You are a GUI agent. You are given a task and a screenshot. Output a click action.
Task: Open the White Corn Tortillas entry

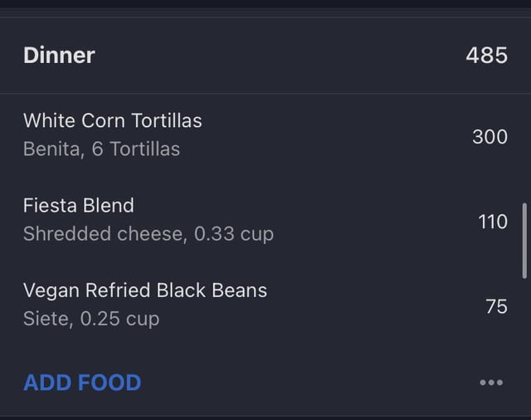[265, 135]
